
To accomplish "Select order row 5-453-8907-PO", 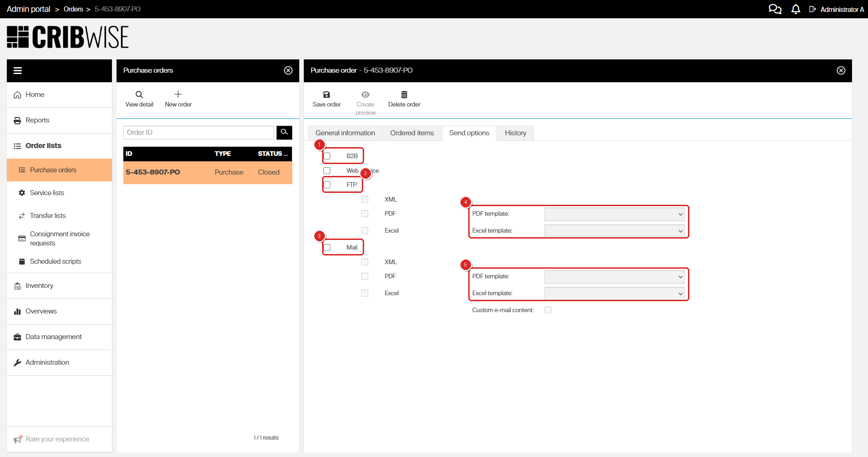I will pos(208,172).
